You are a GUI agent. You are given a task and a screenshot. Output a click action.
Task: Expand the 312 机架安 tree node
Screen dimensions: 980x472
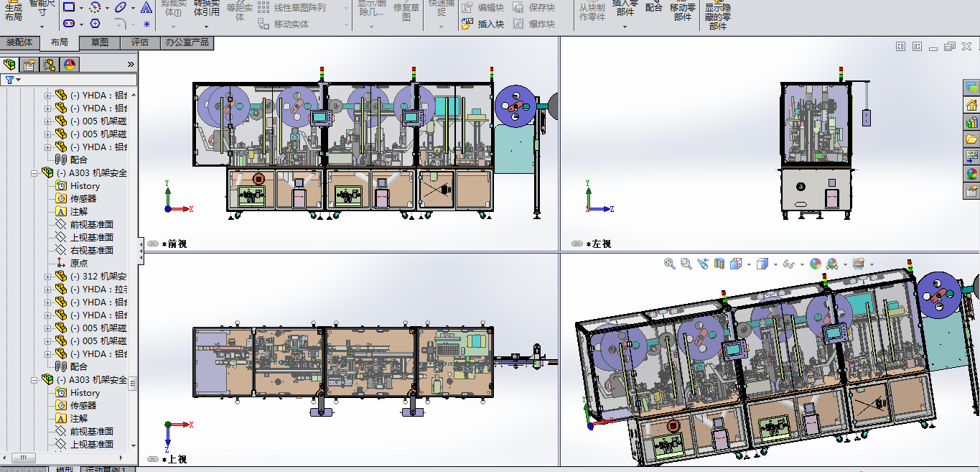click(48, 277)
